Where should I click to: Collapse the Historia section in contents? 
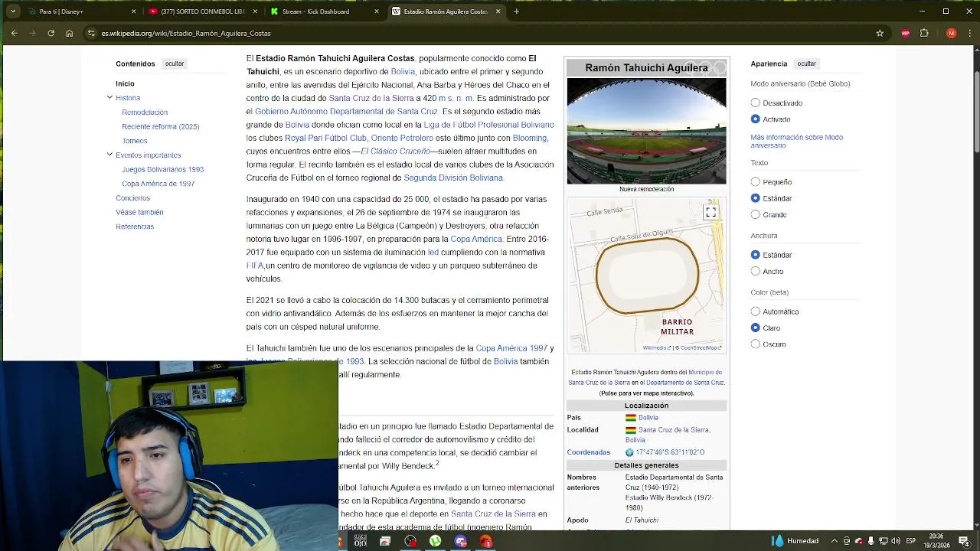pos(109,97)
